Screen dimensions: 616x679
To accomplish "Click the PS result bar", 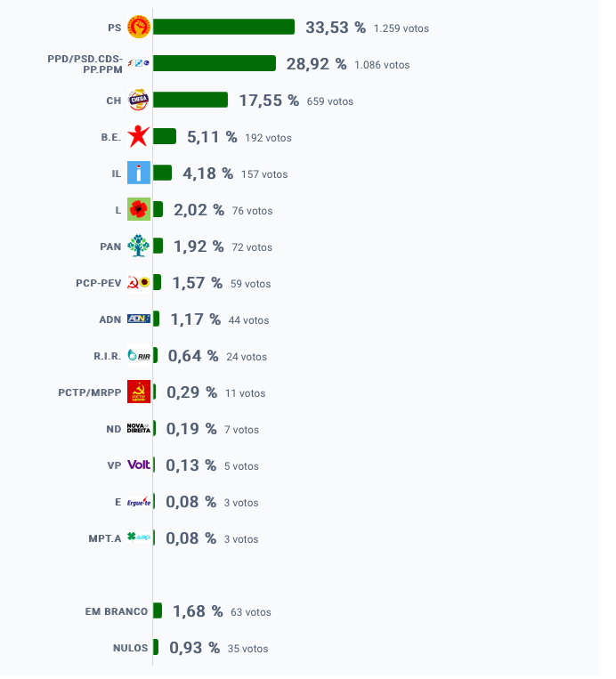I will tap(224, 27).
